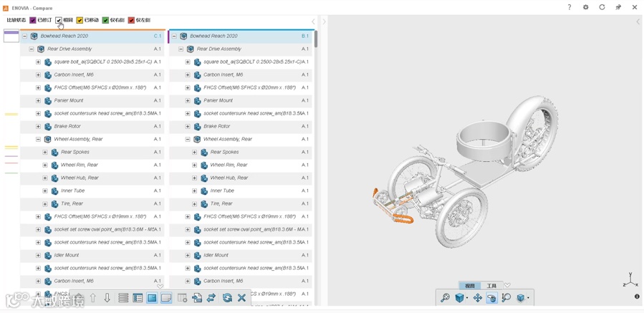Click the swap sides double-arrow icon
Screen dimensions: 644x313
[211, 298]
